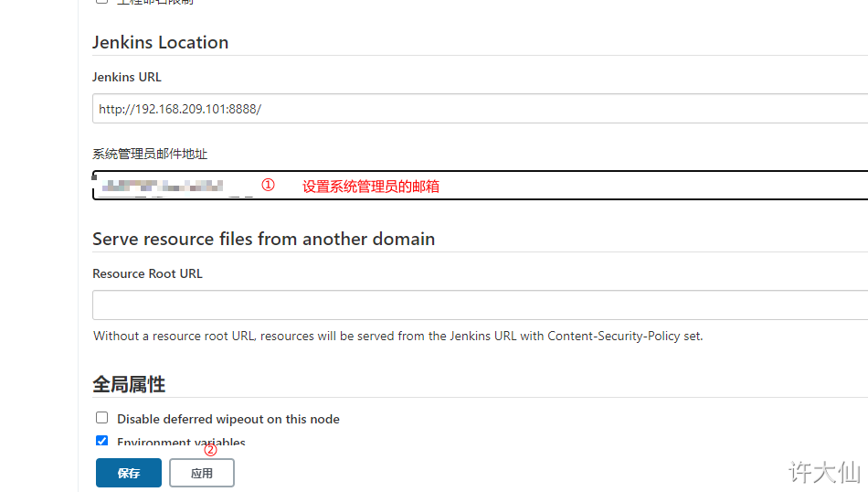This screenshot has height=492, width=868.
Task: Click the Resource Root URL label
Action: [147, 273]
